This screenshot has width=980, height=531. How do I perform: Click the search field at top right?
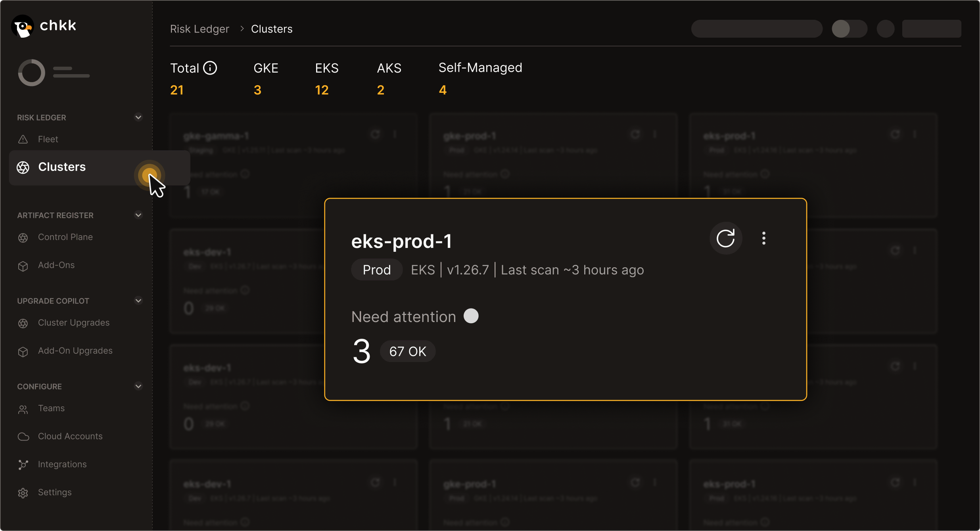[756, 29]
